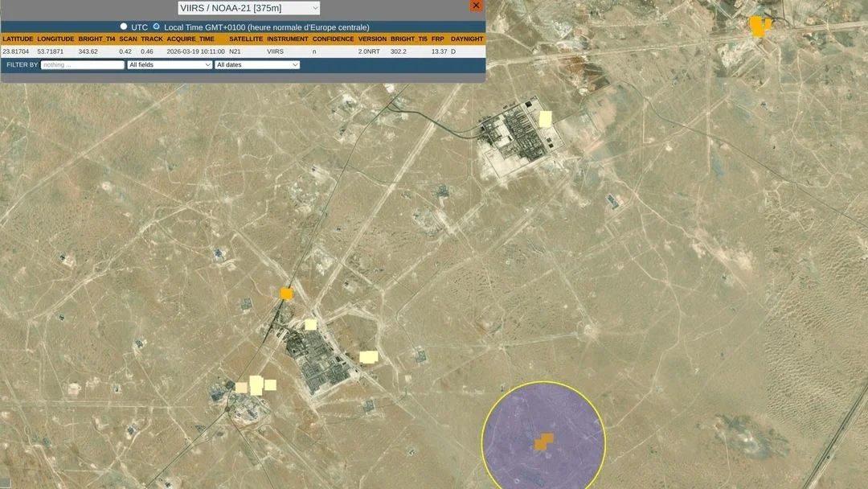Screen dimensions: 868x489
Task: Open the VIIRS / NOAA-21 [375m] dropdown
Action: click(248, 8)
